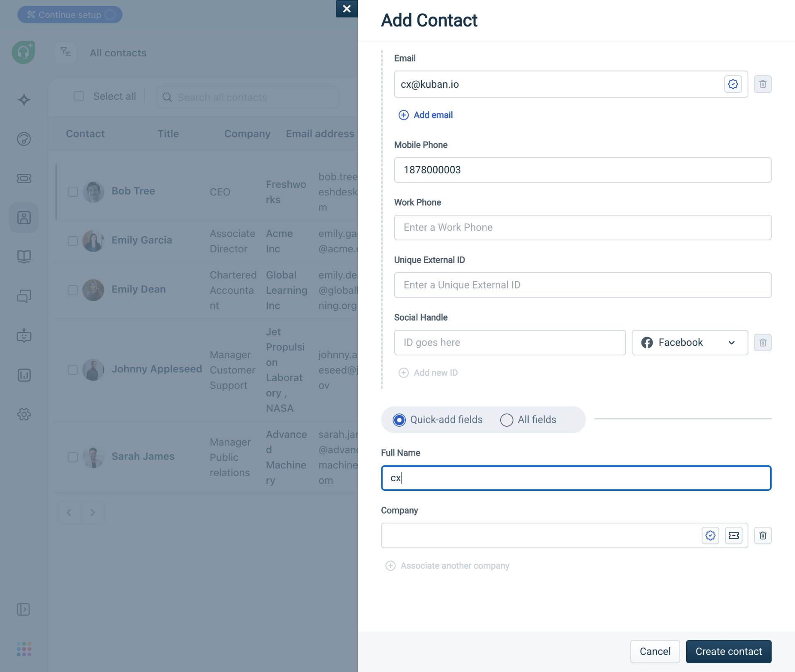Click the Title column header
The image size is (795, 672).
pos(168,134)
